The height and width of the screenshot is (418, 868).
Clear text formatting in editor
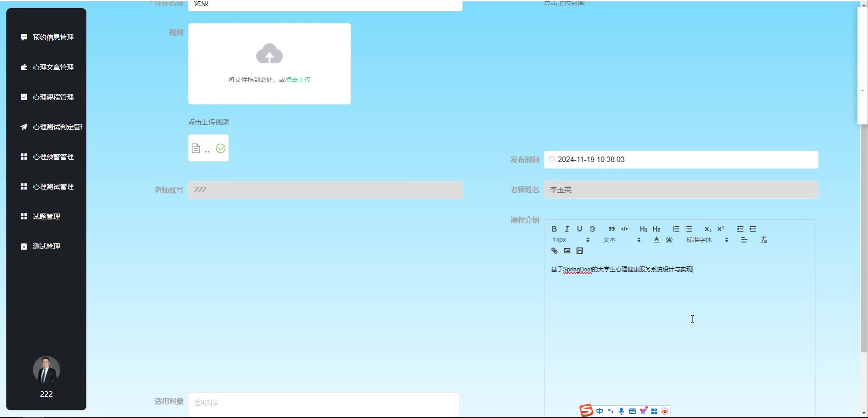[x=764, y=240]
